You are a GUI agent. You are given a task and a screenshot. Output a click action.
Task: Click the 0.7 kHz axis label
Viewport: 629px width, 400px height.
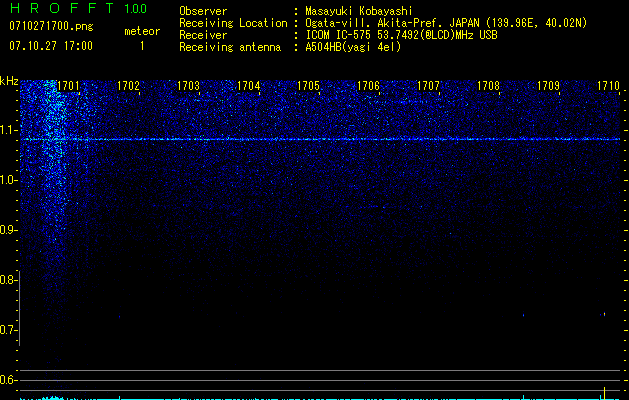[x=8, y=330]
